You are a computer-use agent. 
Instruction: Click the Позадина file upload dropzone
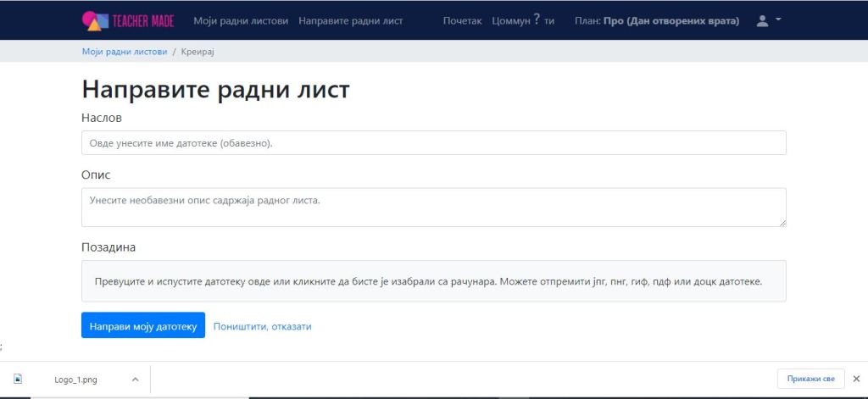[433, 281]
